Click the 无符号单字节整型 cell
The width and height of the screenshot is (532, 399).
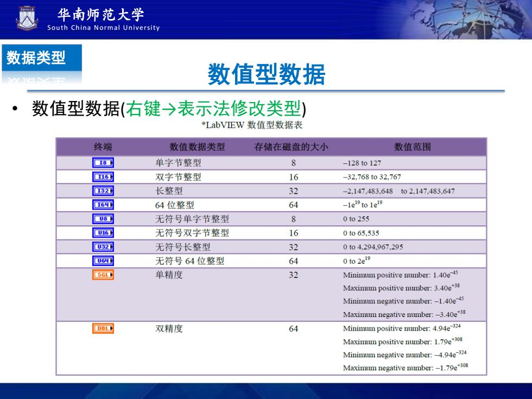(x=192, y=219)
